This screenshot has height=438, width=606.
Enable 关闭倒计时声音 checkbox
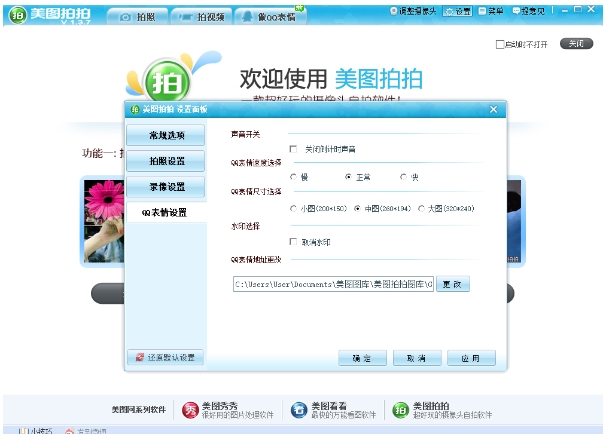pos(293,149)
